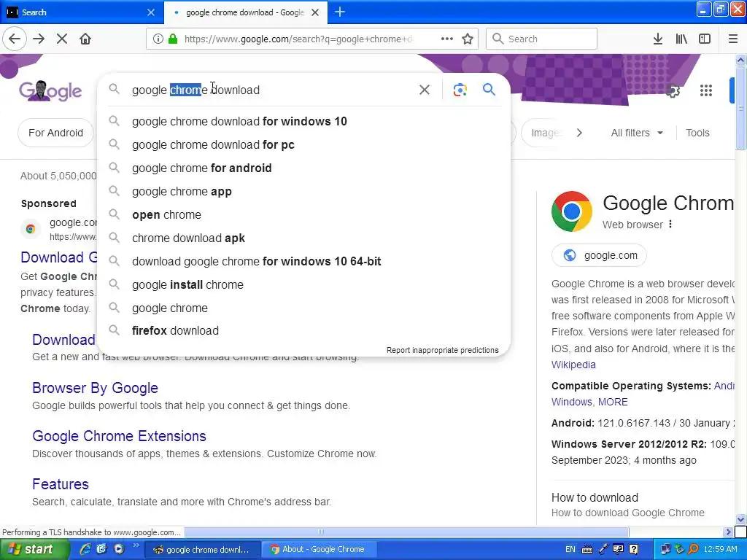Go forward with the forward arrow
Image resolution: width=747 pixels, height=560 pixels.
coord(39,39)
